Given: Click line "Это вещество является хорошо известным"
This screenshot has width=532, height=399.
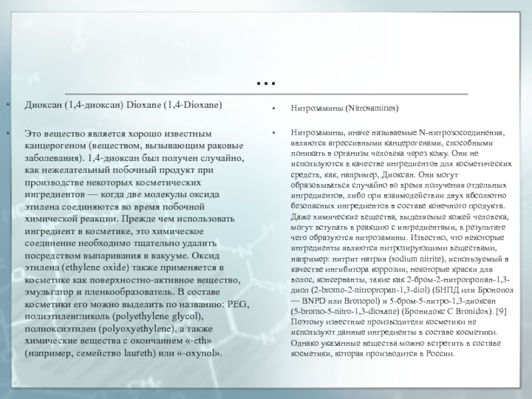Looking at the screenshot, I should [118, 134].
